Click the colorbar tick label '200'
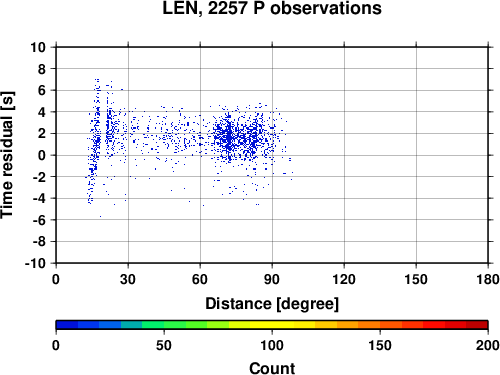The image size is (500, 375). (487, 345)
